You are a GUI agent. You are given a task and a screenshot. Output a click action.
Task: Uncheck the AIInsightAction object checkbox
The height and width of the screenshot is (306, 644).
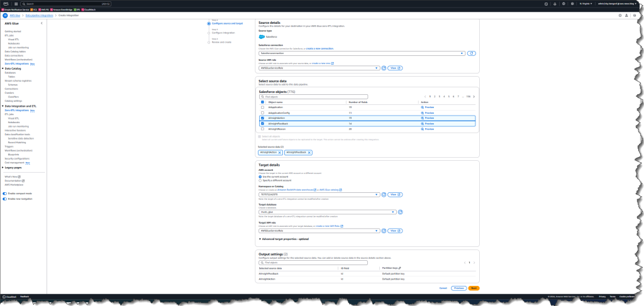(x=262, y=118)
